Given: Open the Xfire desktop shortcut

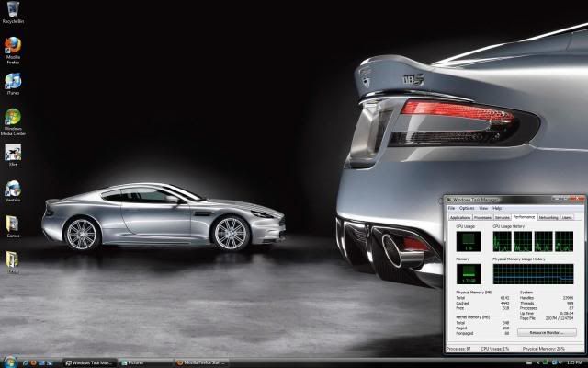Looking at the screenshot, I should click(x=13, y=153).
